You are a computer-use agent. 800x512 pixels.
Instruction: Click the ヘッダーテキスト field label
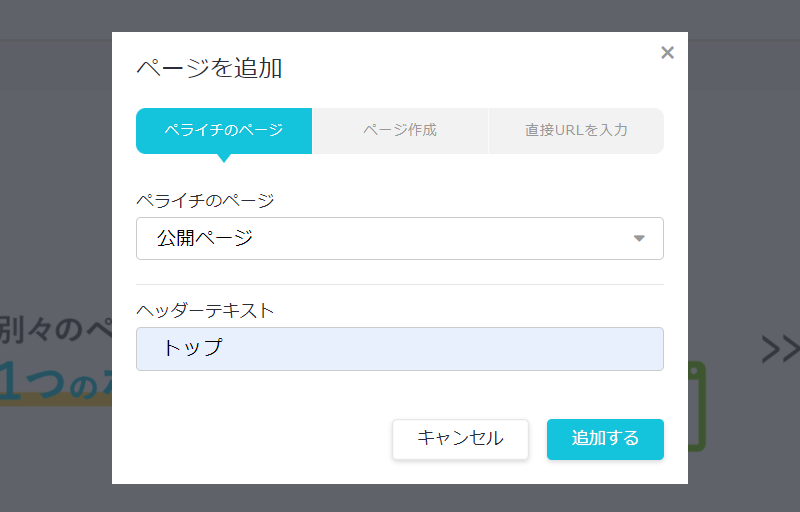pos(205,310)
